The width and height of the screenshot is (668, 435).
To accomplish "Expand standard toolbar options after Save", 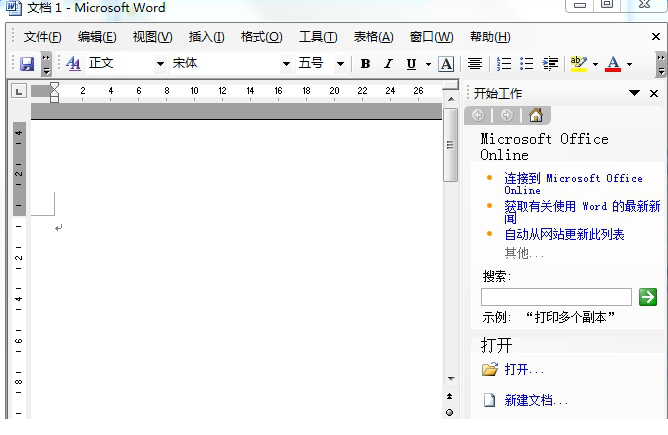I will click(46, 64).
